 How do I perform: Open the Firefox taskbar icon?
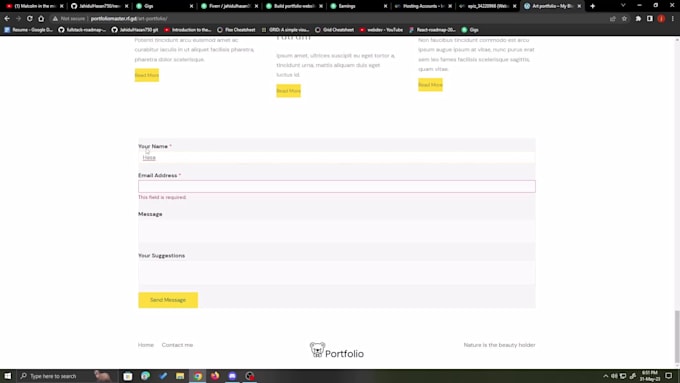(215, 376)
